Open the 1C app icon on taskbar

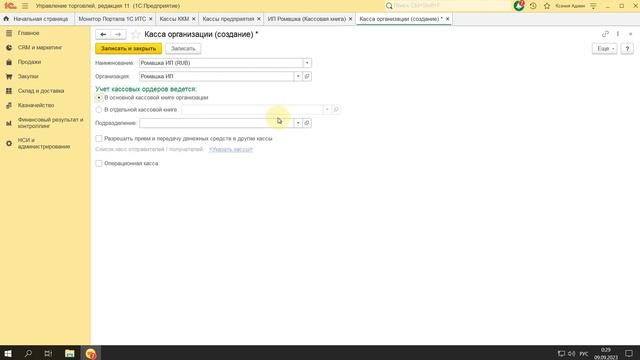[x=91, y=353]
